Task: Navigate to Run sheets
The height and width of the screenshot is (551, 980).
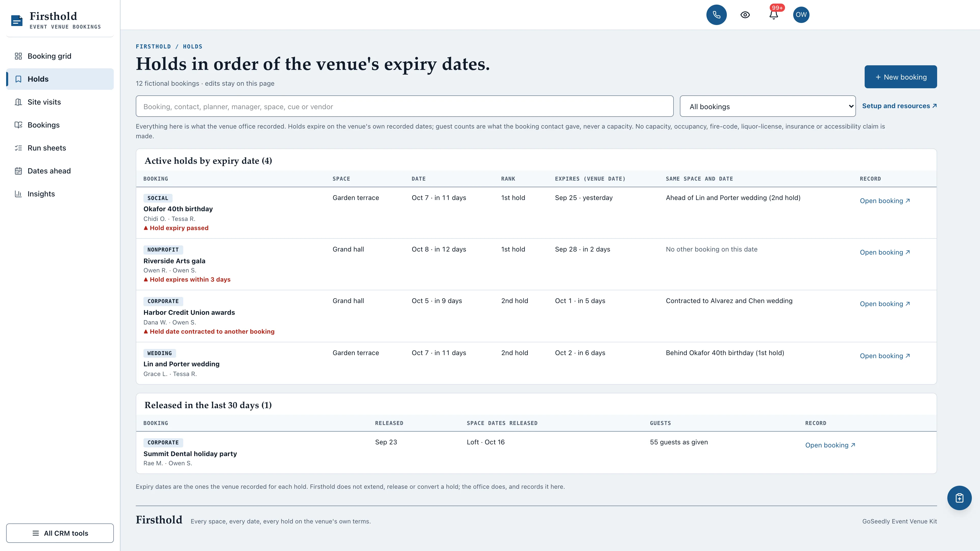Action: coord(60,148)
